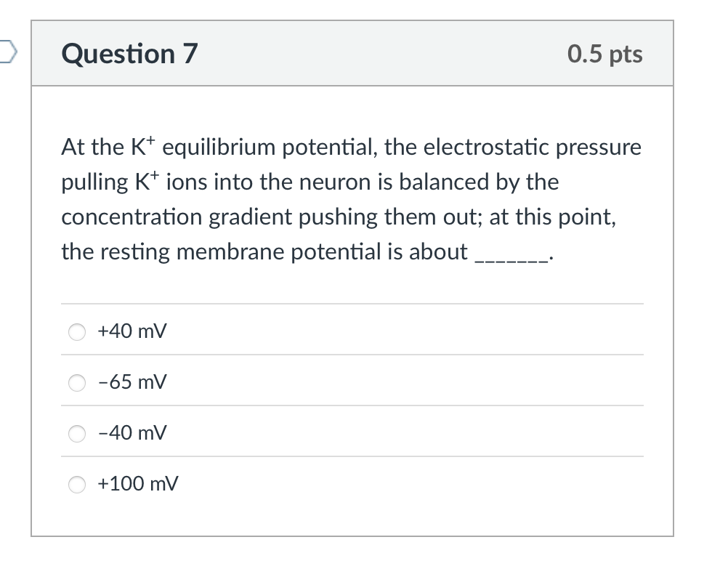Click the 0.5 pts label
The image size is (728, 561).
click(606, 54)
